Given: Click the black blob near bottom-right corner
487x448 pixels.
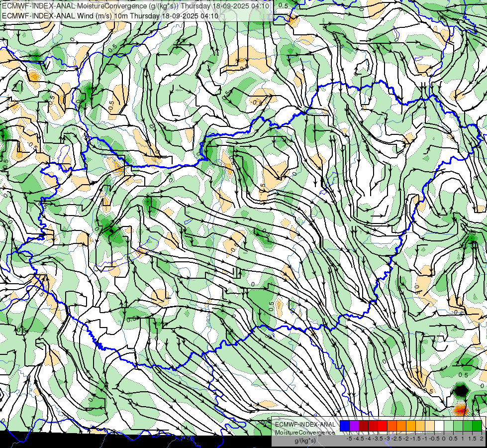Looking at the screenshot, I should (461, 390).
